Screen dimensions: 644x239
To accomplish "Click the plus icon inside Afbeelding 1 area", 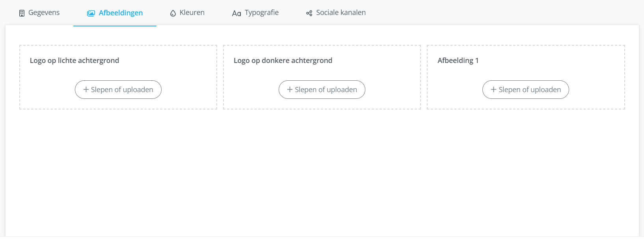I will (x=493, y=89).
